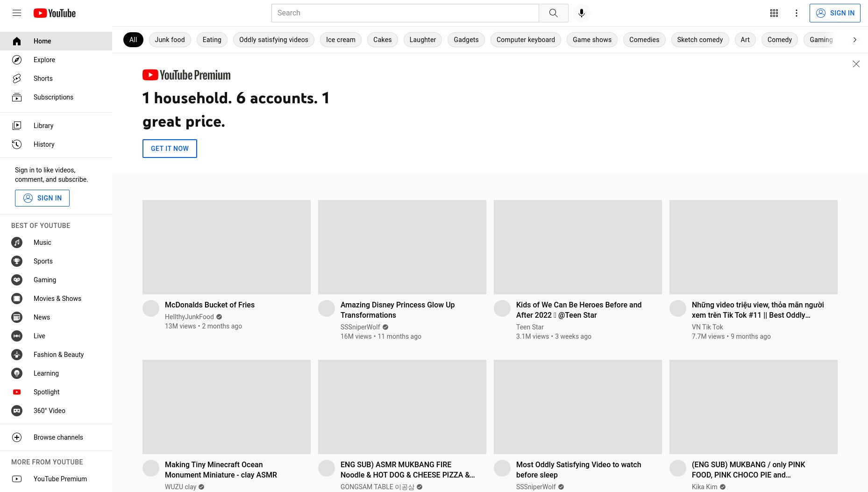The image size is (868, 492).
Task: Click the Fashion & Beauty icon
Action: pos(17,355)
